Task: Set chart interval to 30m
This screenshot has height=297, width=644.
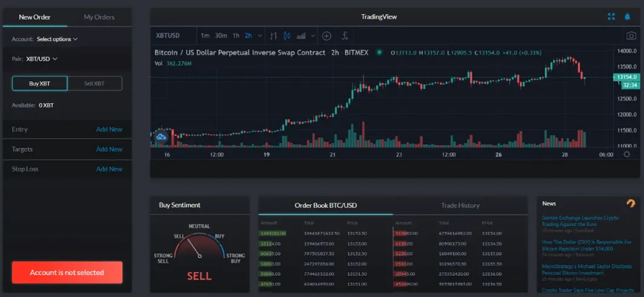Action: pyautogui.click(x=221, y=36)
